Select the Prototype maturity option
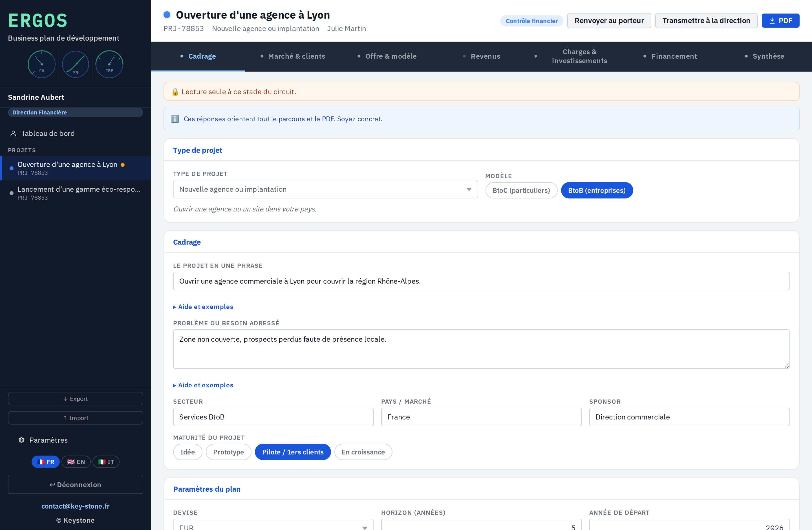This screenshot has height=530, width=812. pyautogui.click(x=228, y=452)
